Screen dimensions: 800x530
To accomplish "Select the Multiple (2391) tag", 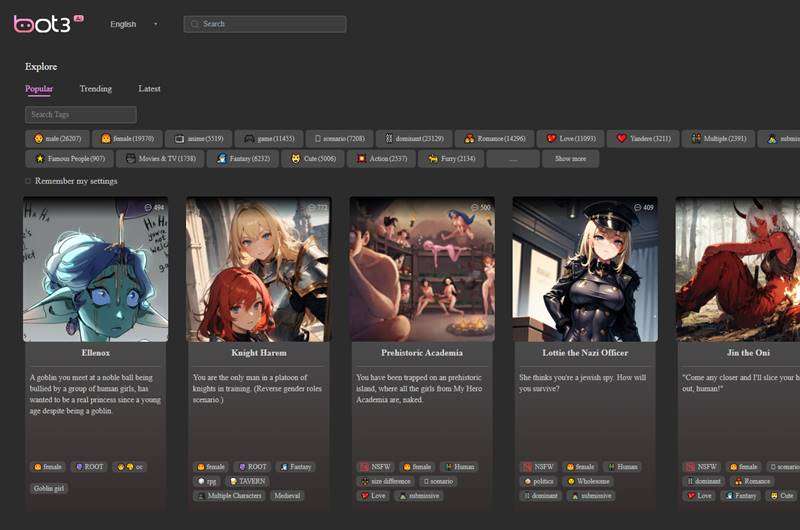I will [718, 138].
